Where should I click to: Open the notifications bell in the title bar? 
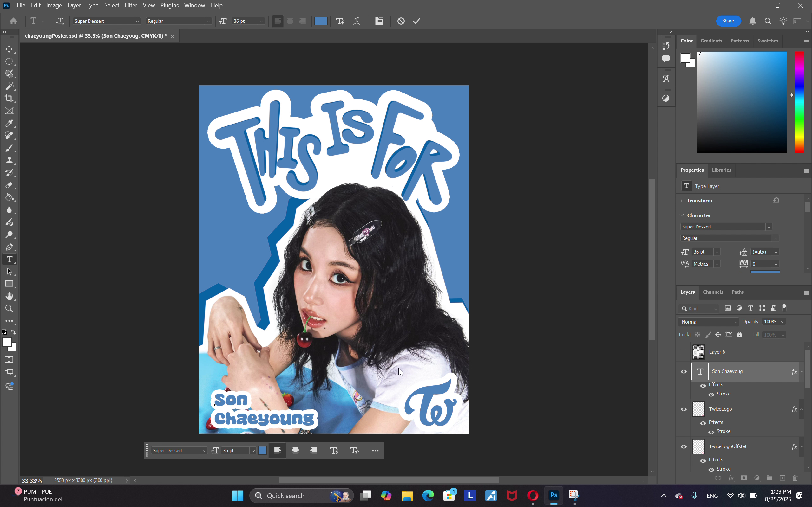pos(753,21)
